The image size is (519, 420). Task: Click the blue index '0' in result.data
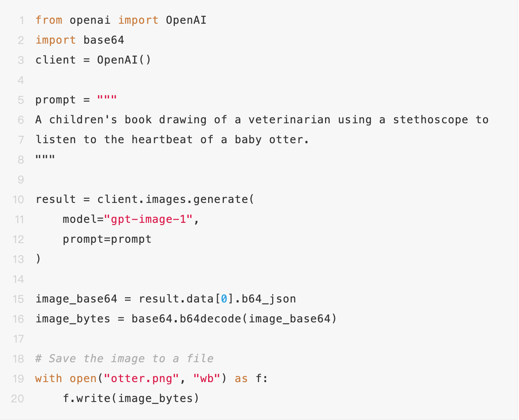(224, 299)
